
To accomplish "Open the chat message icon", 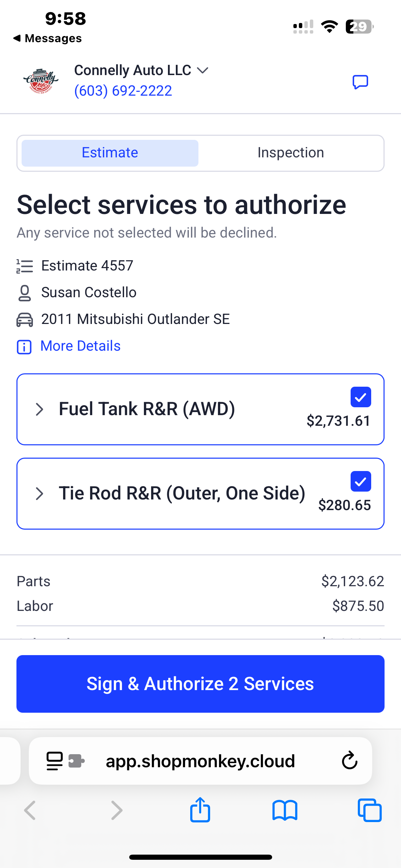I will tap(360, 82).
